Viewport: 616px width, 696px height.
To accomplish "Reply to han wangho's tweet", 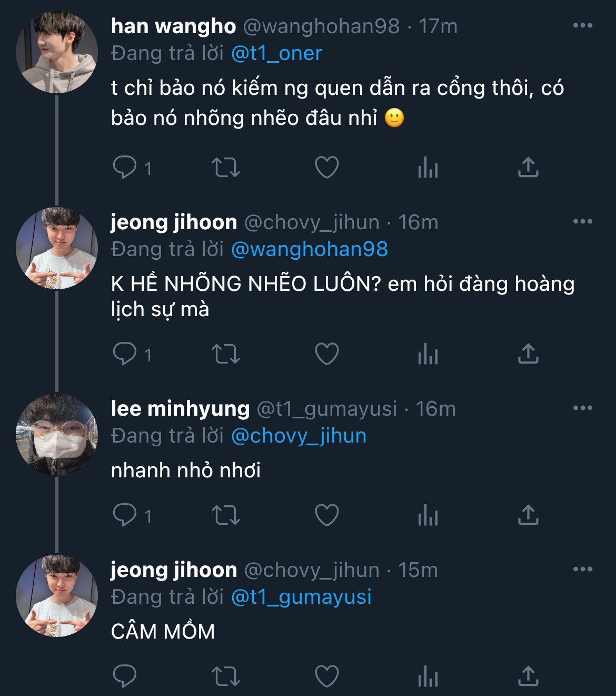I will [125, 168].
